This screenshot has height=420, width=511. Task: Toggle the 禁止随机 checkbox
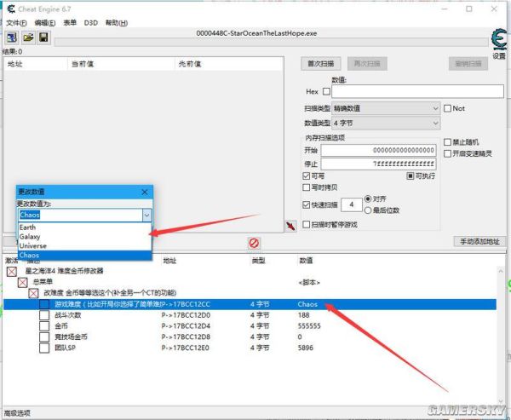[x=447, y=142]
